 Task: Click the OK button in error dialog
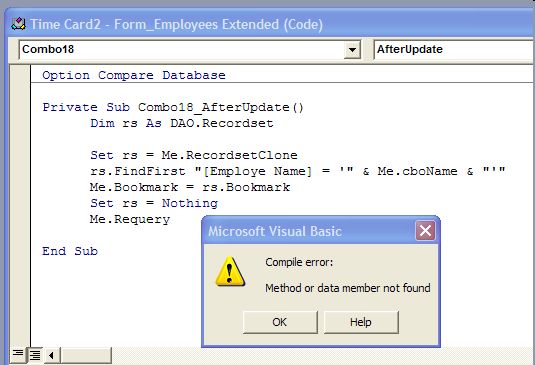[x=280, y=322]
